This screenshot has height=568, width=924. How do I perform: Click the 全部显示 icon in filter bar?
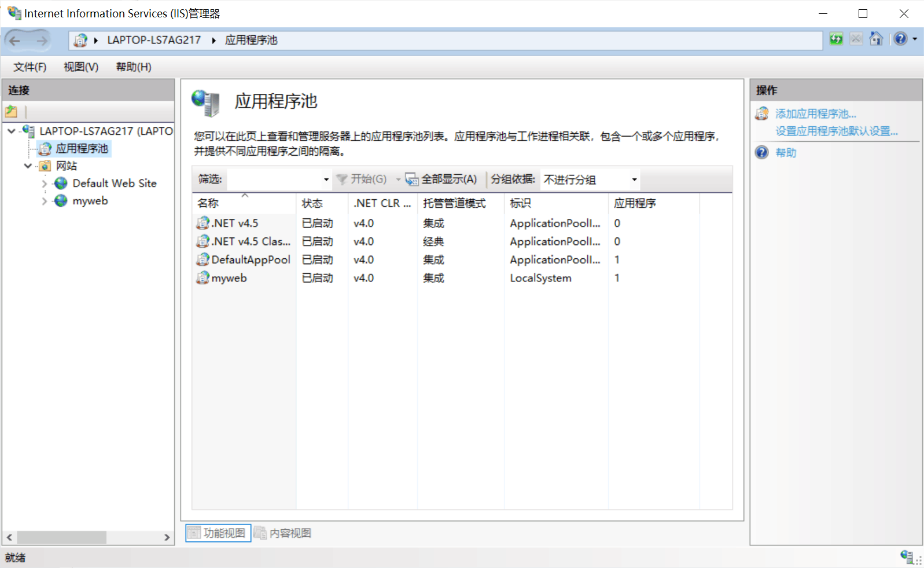tap(411, 179)
